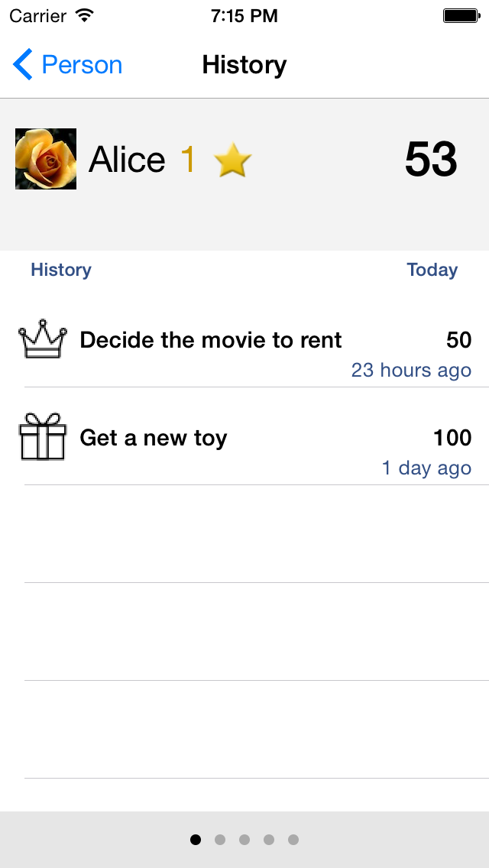
Task: Open the Get a new toy history entry
Action: [153, 438]
